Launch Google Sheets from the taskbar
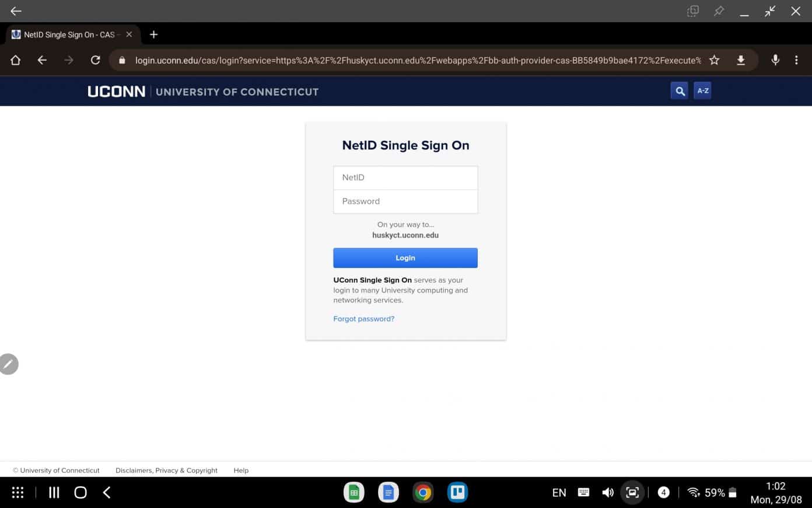 [353, 492]
